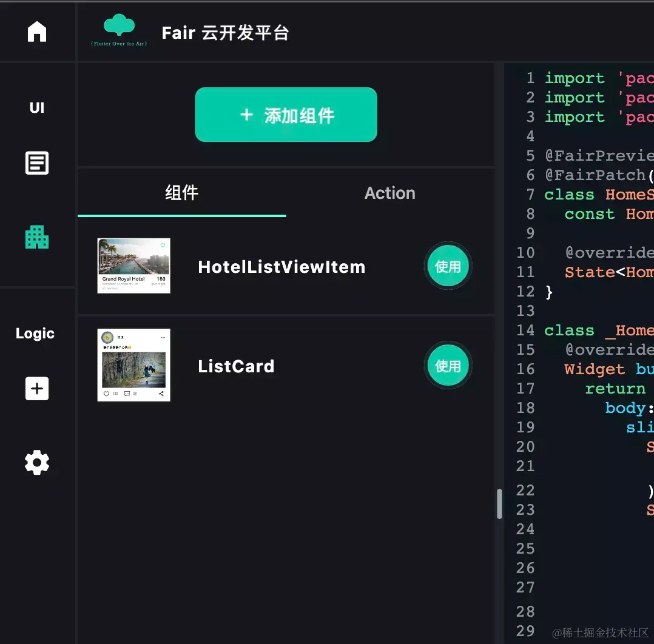Image resolution: width=654 pixels, height=644 pixels.
Task: Use the HotelListViewItem component
Action: pyautogui.click(x=448, y=266)
